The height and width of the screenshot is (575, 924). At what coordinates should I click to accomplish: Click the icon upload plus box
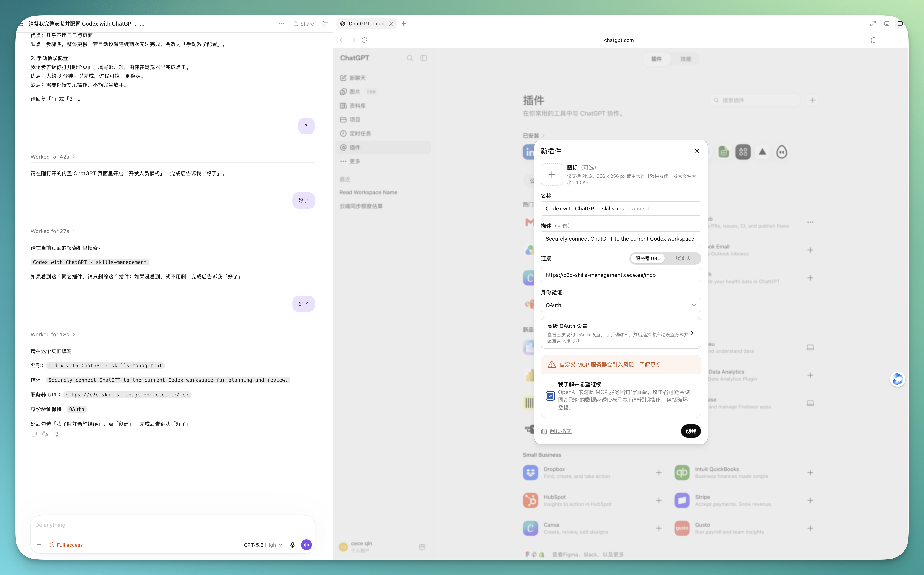pyautogui.click(x=552, y=174)
